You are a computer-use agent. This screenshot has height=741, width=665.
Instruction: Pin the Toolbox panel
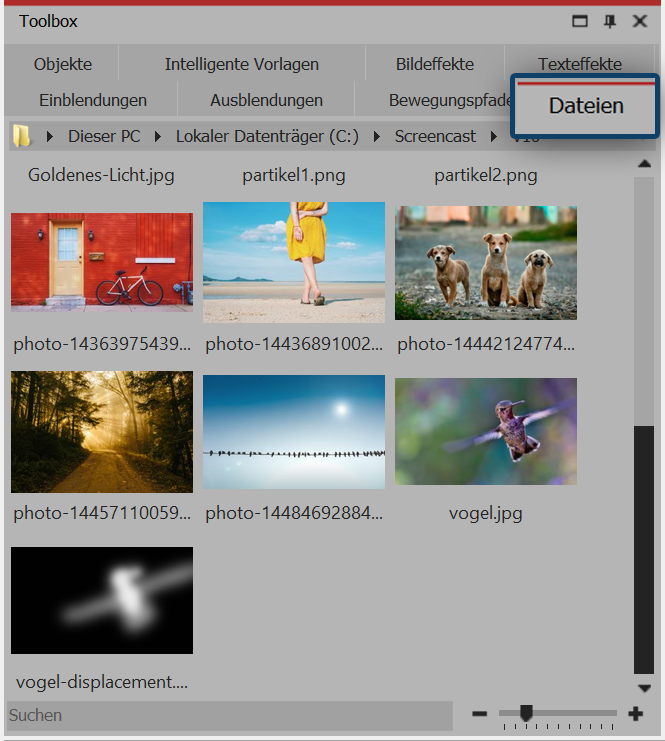(609, 22)
